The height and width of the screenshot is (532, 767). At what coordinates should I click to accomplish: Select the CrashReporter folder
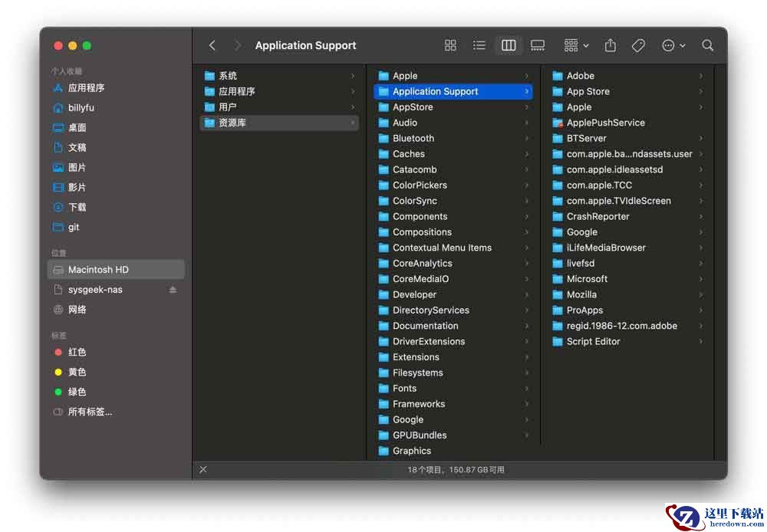pyautogui.click(x=627, y=217)
